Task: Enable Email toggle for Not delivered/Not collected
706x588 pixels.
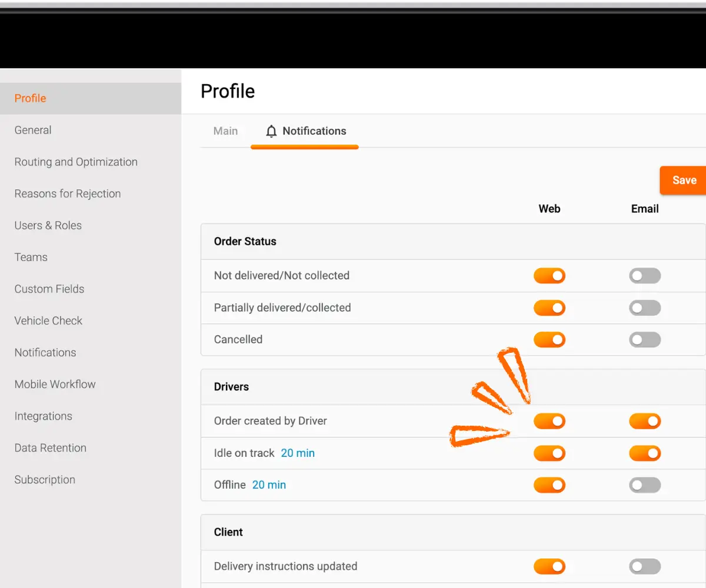Action: click(645, 276)
